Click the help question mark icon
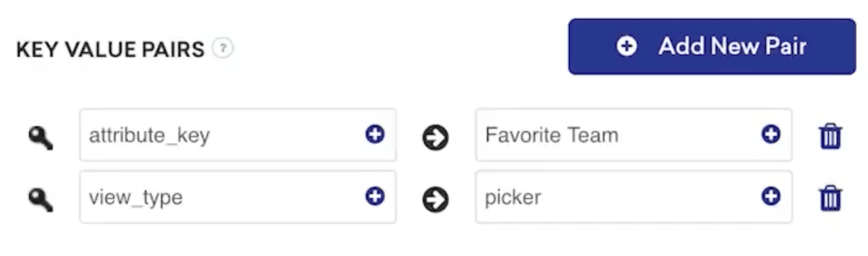The image size is (868, 256). [222, 48]
